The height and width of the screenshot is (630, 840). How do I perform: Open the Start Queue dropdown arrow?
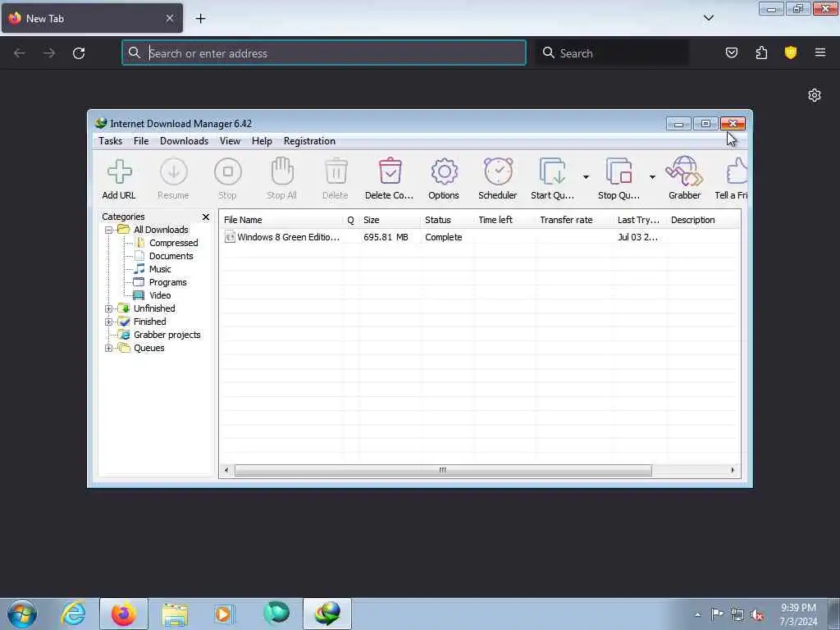pyautogui.click(x=586, y=177)
